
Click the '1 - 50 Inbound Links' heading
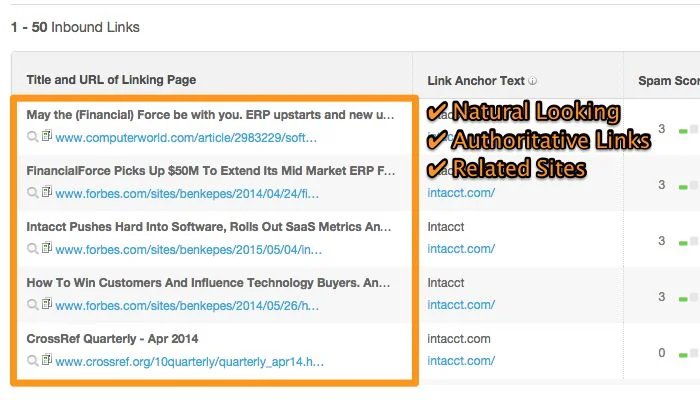[x=75, y=27]
